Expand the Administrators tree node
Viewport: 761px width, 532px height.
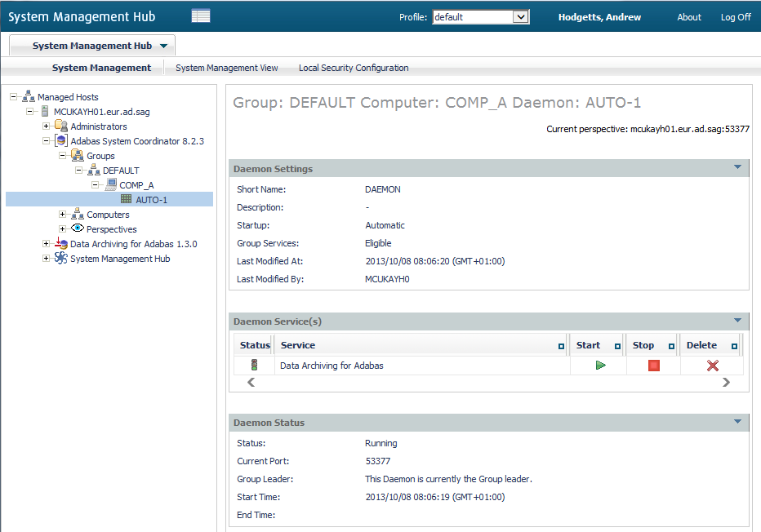47,126
